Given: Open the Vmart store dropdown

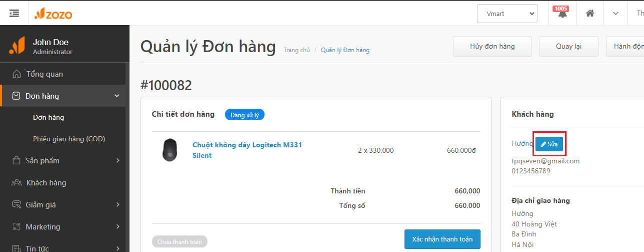Looking at the screenshot, I should tap(507, 14).
